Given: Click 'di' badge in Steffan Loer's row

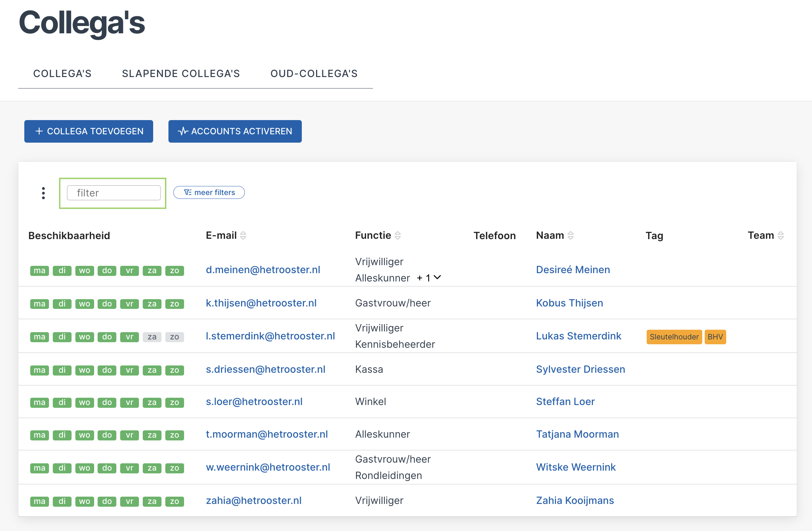Looking at the screenshot, I should point(62,403).
